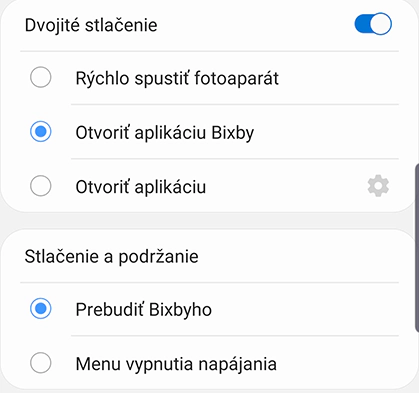The width and height of the screenshot is (420, 393).
Task: Click the word Bixby in the double-press option
Action: [x=233, y=133]
